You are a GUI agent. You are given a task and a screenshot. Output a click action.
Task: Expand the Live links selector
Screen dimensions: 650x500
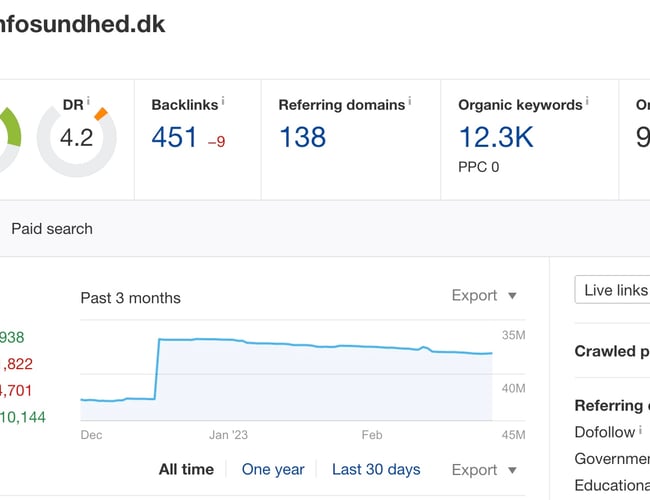coord(614,290)
